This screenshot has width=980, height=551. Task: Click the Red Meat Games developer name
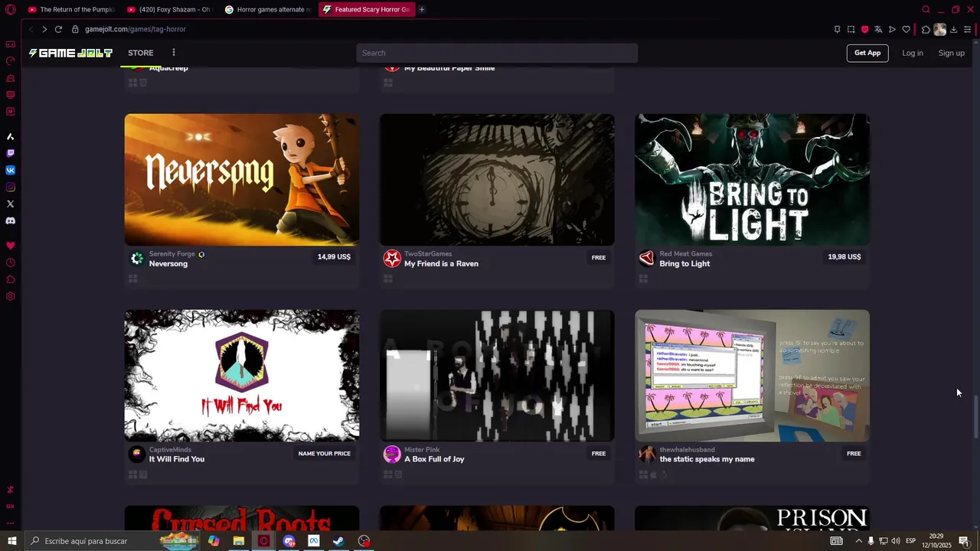686,254
